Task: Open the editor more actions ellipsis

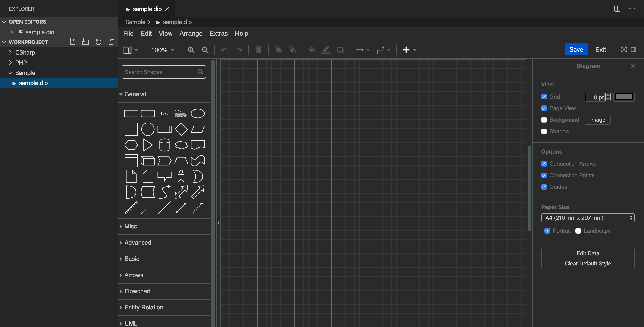Action: pos(632,9)
